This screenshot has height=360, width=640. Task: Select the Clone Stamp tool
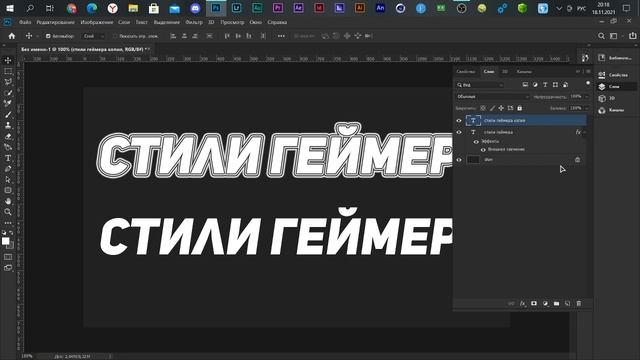coord(8,125)
